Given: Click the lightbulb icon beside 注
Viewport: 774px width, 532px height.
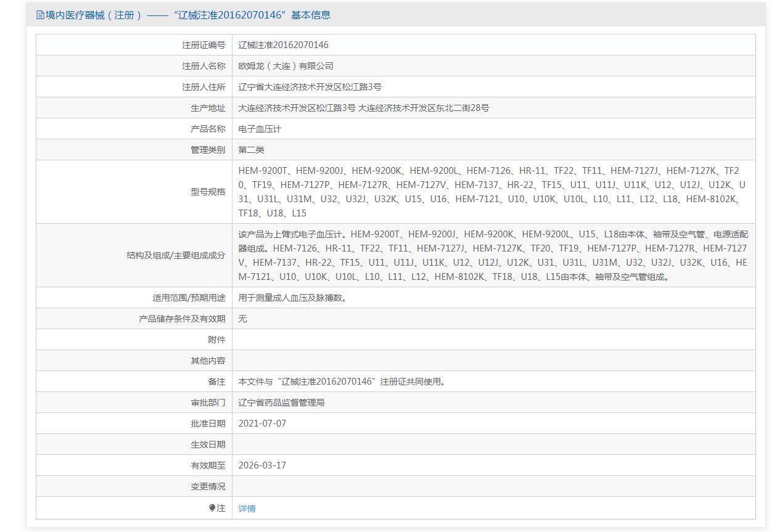Looking at the screenshot, I should [x=212, y=508].
